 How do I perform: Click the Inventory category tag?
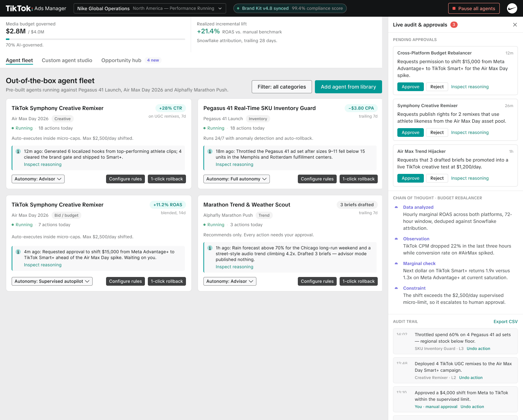click(x=258, y=119)
